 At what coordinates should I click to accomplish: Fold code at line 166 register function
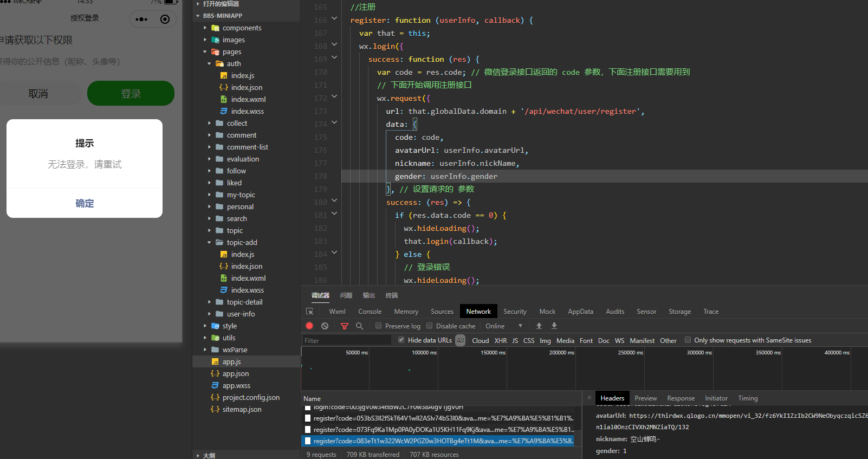pyautogui.click(x=334, y=19)
